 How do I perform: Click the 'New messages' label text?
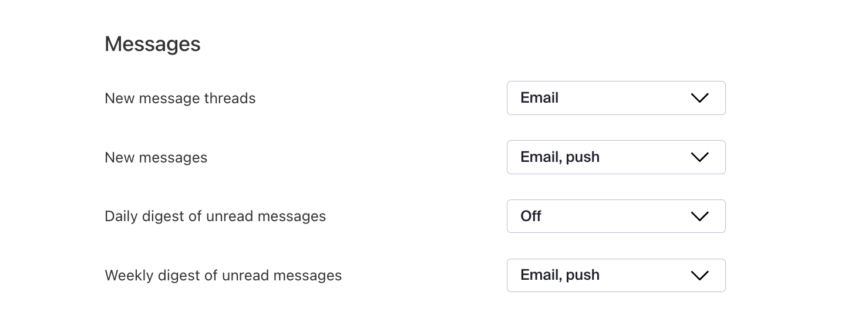pos(156,158)
